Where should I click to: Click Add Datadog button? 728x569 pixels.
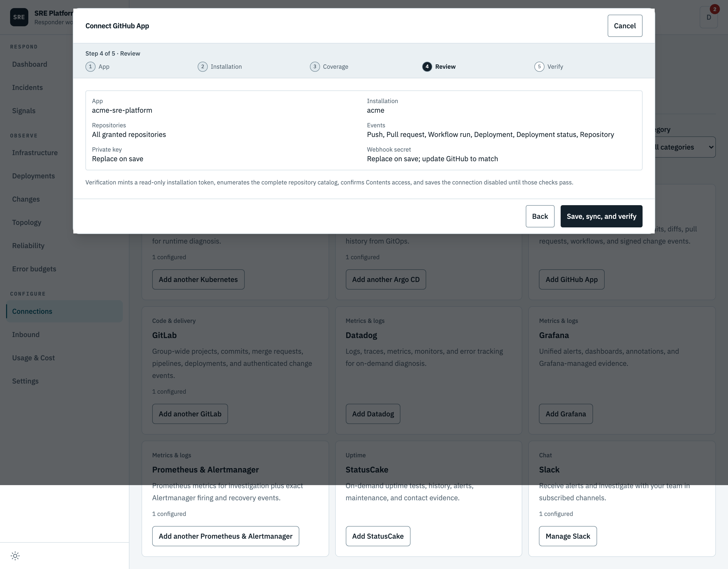[373, 414]
